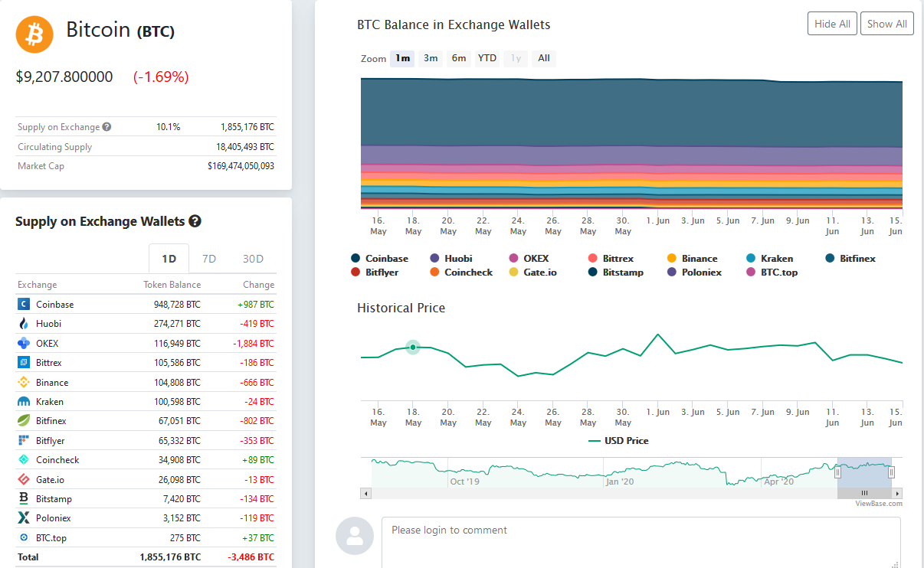Click the -1.69% price change text
The width and height of the screenshot is (924, 568).
click(x=161, y=77)
